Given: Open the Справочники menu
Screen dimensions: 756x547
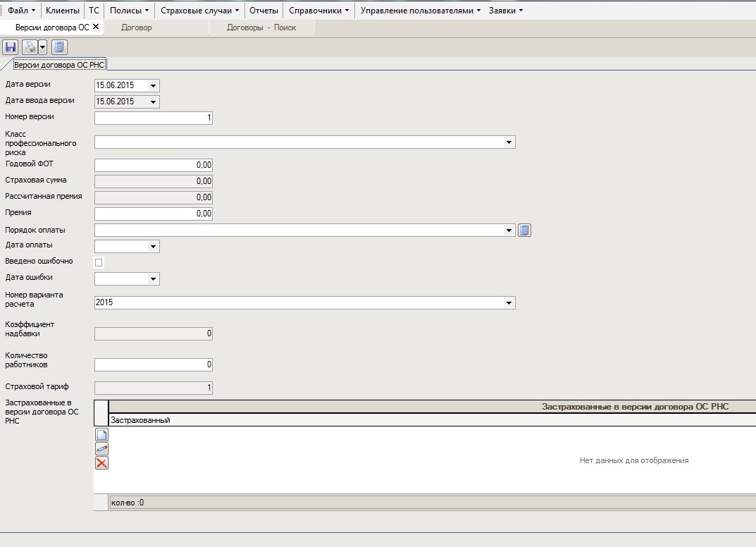Looking at the screenshot, I should (318, 11).
